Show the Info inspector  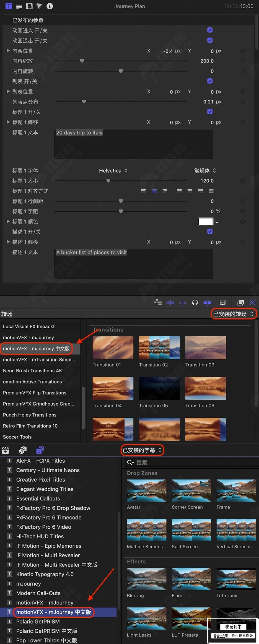(x=50, y=6)
